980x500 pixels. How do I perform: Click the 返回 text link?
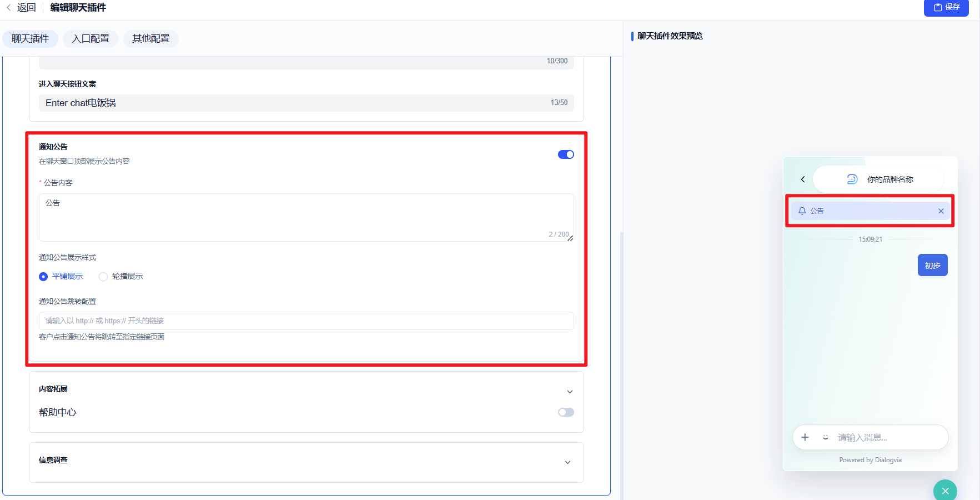tap(26, 8)
